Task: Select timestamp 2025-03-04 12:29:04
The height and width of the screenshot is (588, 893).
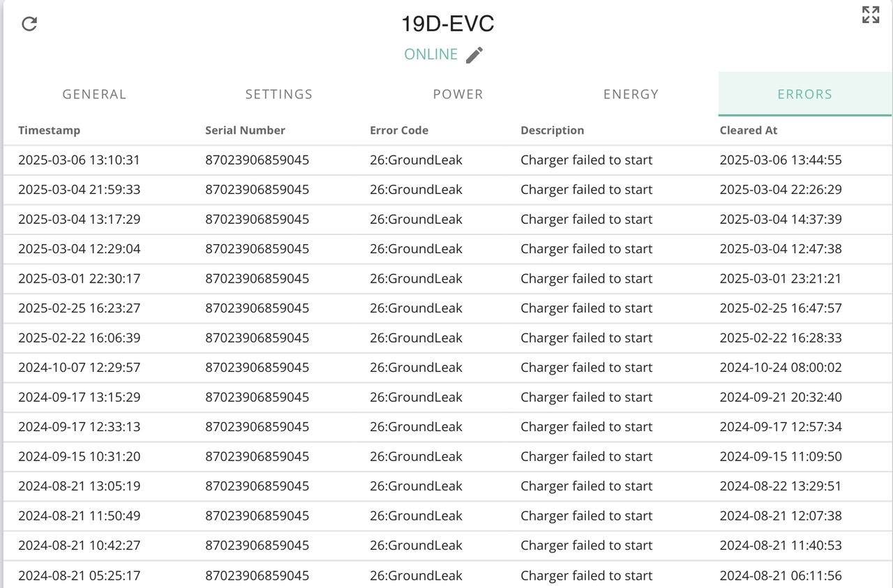Action: click(x=79, y=249)
